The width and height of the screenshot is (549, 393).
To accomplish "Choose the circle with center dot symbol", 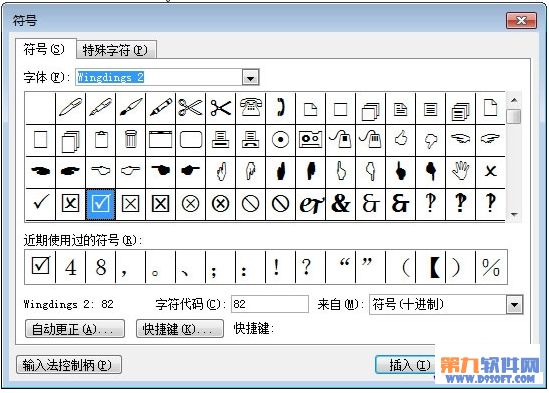I will click(280, 139).
